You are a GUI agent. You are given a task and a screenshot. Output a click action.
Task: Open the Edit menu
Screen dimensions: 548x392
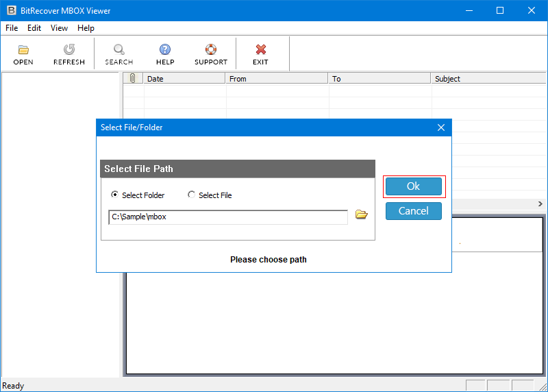pyautogui.click(x=34, y=28)
